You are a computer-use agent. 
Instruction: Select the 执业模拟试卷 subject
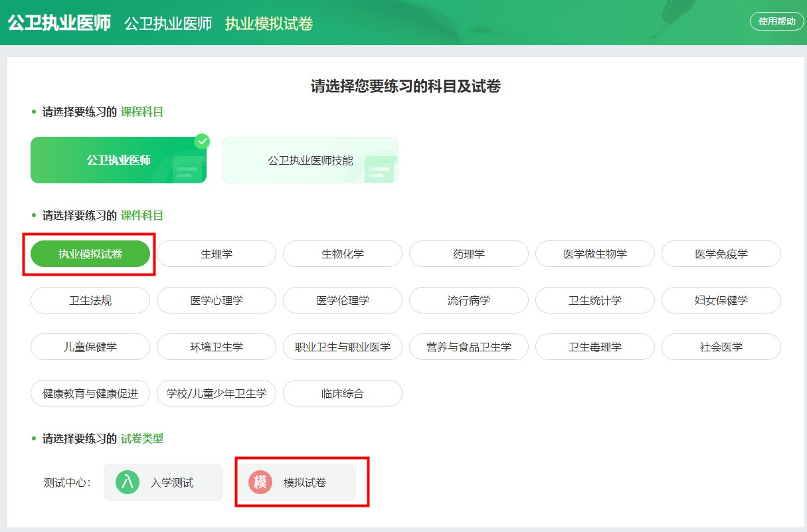tap(90, 254)
